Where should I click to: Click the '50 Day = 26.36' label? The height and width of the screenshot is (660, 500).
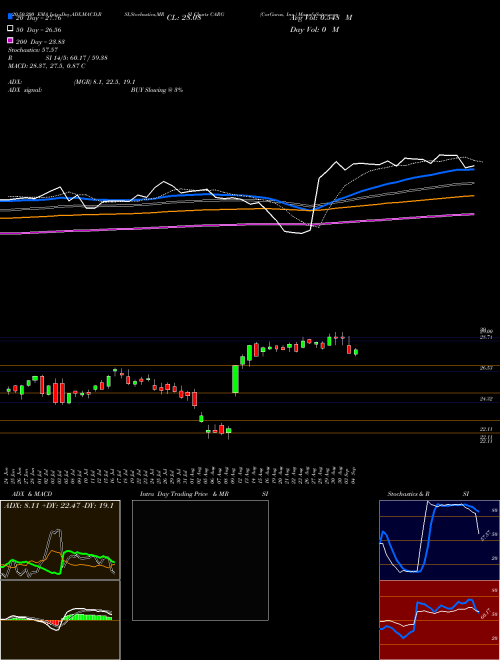point(39,30)
